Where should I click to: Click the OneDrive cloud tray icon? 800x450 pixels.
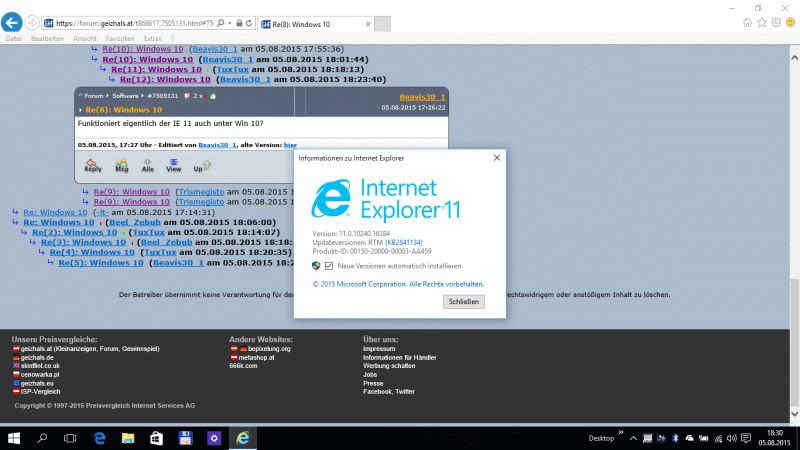coord(689,438)
